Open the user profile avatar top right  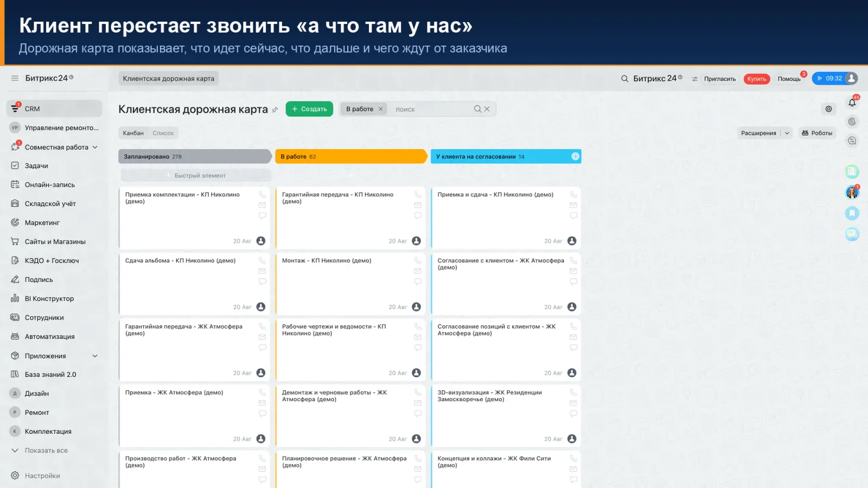852,79
